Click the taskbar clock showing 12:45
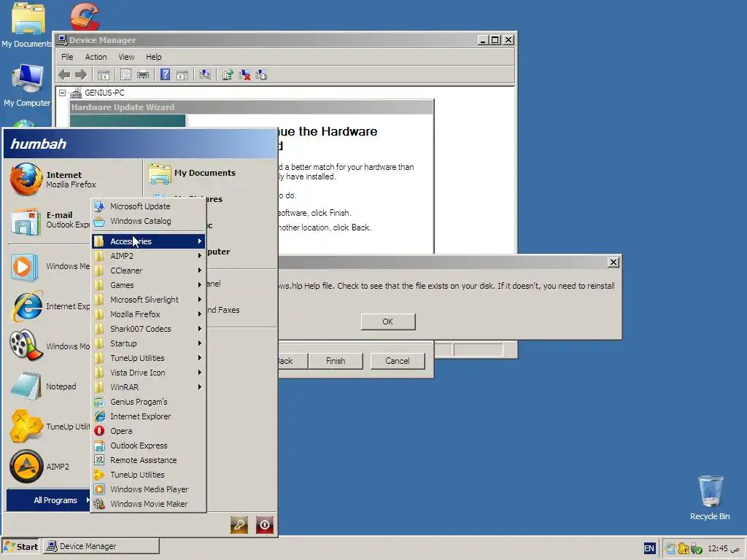 click(723, 548)
